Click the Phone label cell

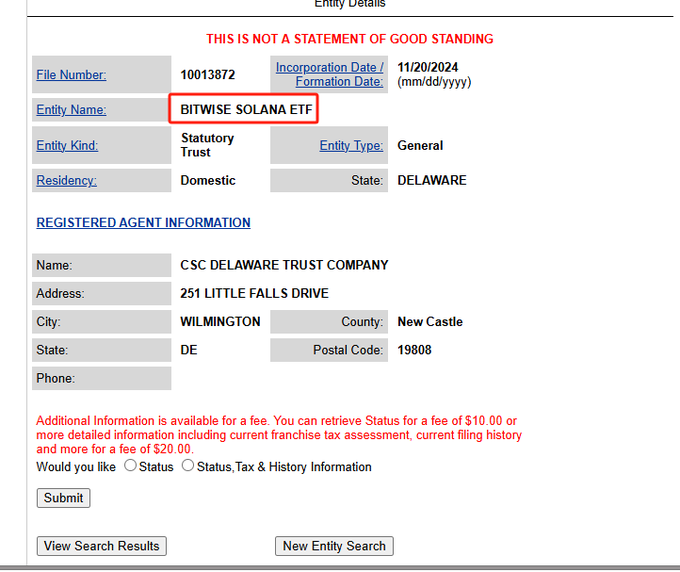(x=101, y=378)
